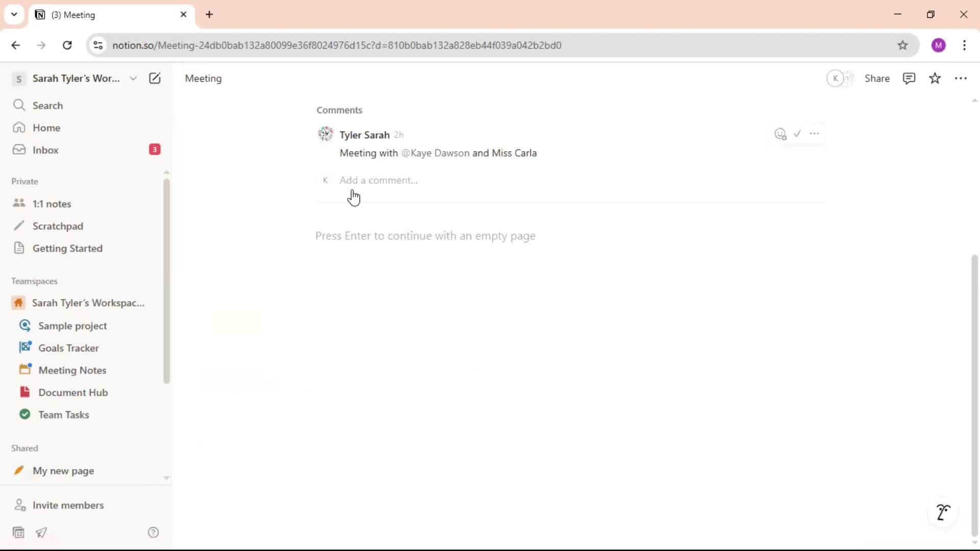This screenshot has height=551, width=980.
Task: Open the help question mark icon
Action: point(153,533)
